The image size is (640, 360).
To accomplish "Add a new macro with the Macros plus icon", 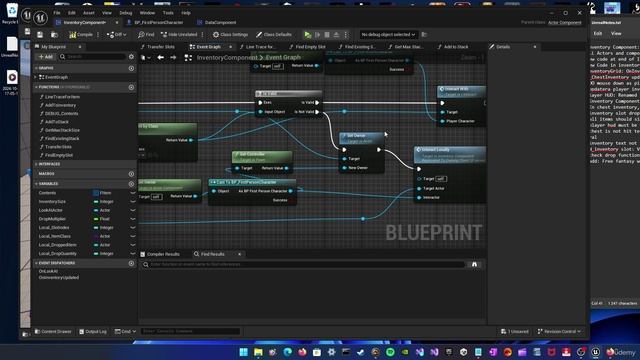I will (131, 174).
